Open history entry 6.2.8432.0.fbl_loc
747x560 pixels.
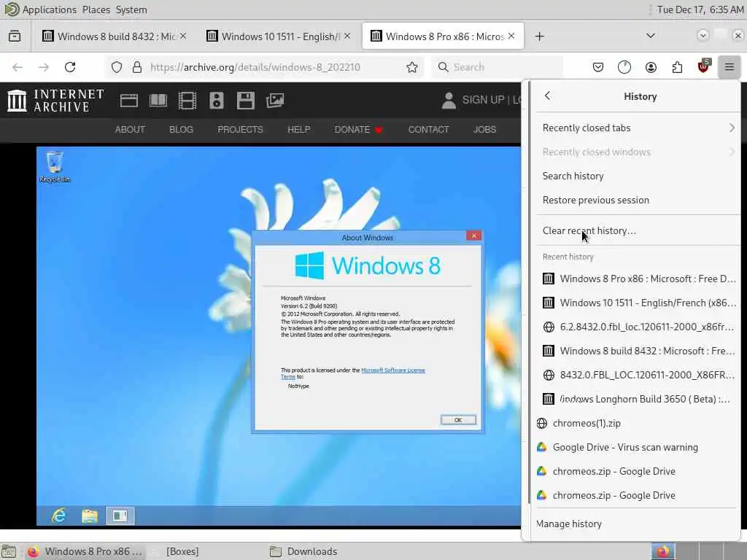point(638,327)
